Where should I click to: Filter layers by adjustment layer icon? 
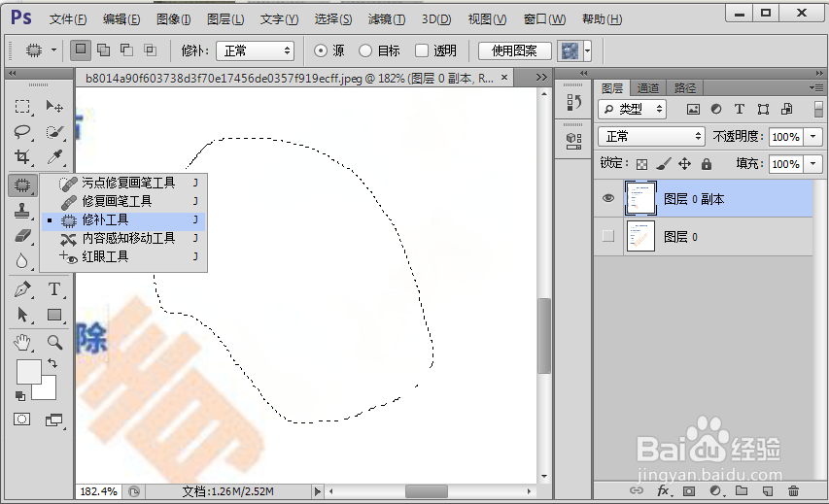tap(716, 109)
